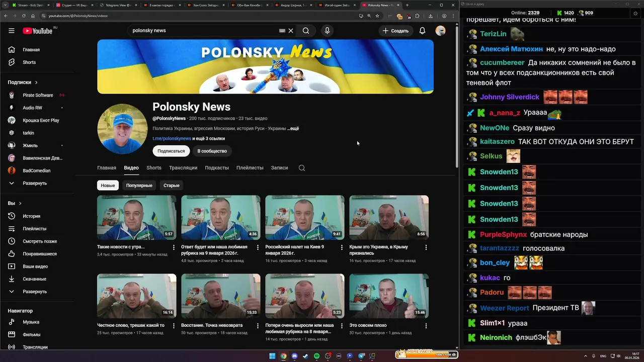Open options menu for 'Такие новости с утра'
This screenshot has height=362, width=644.
(174, 247)
